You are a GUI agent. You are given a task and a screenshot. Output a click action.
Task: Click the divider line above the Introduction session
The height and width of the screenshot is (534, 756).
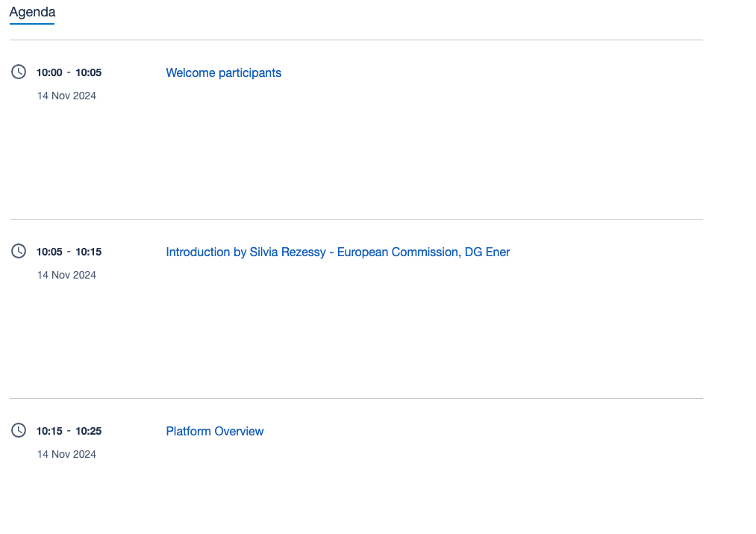click(x=356, y=219)
